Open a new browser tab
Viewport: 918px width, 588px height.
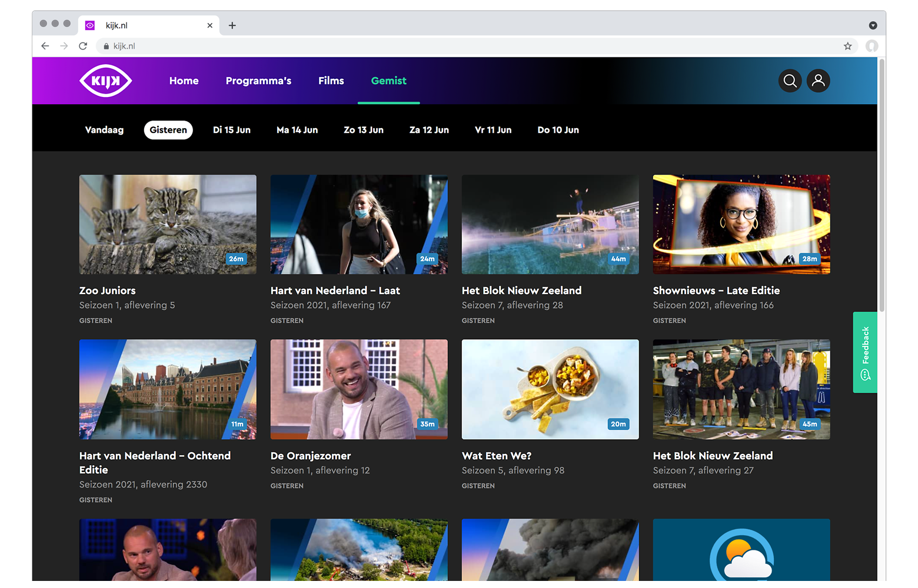pyautogui.click(x=232, y=25)
